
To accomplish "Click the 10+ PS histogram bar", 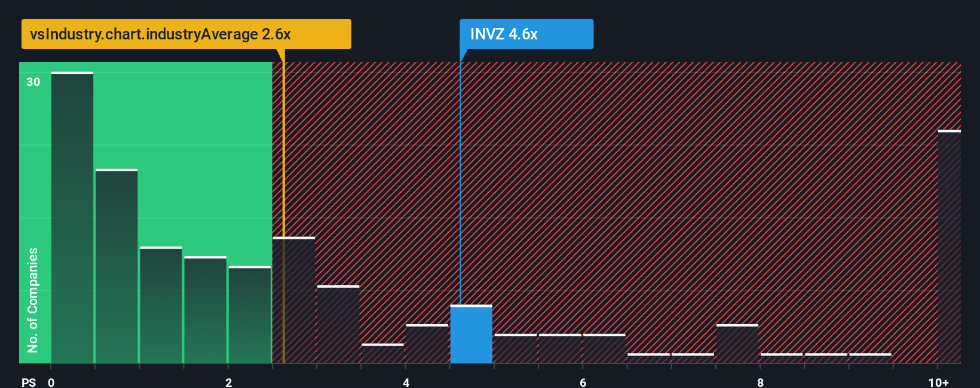I will click(x=950, y=247).
